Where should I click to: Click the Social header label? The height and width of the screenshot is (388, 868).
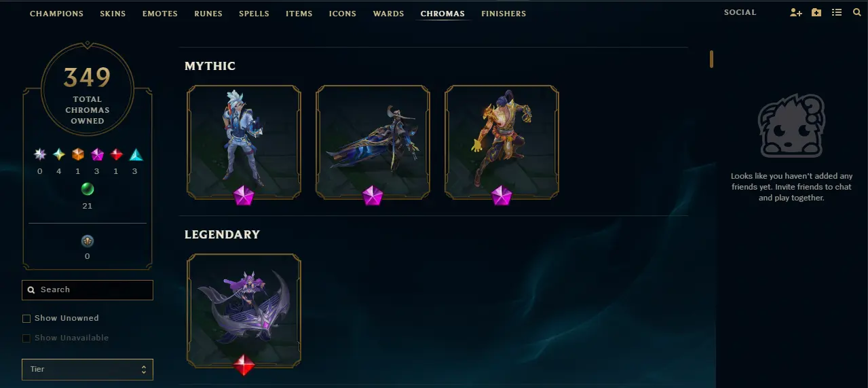point(740,12)
